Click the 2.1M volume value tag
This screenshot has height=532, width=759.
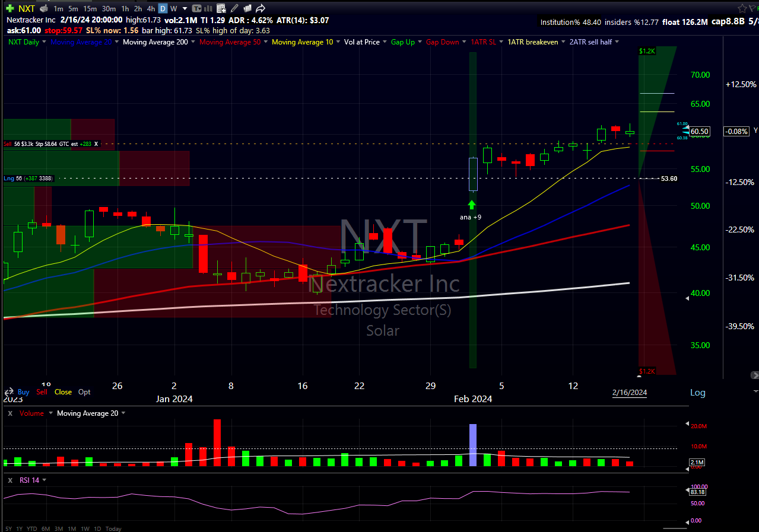(697, 462)
